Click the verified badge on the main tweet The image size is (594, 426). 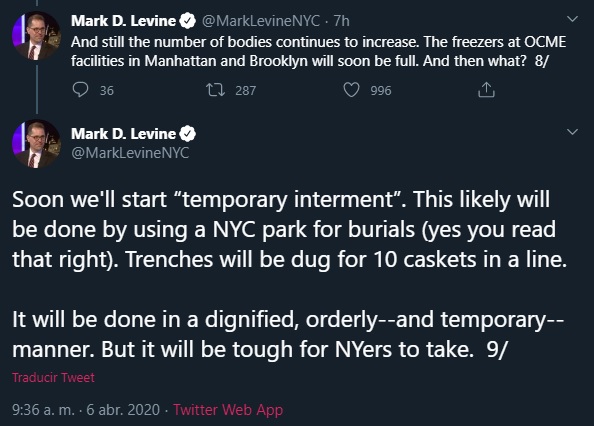[187, 134]
